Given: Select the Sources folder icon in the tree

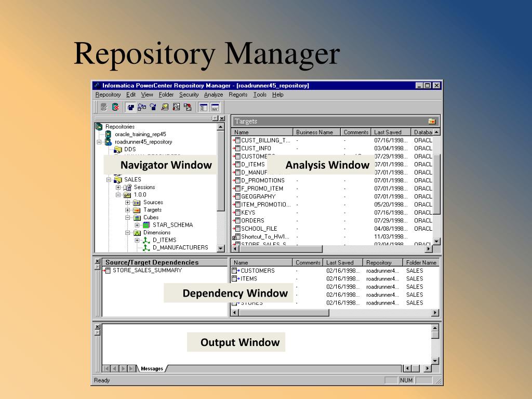Looking at the screenshot, I should (x=137, y=203).
